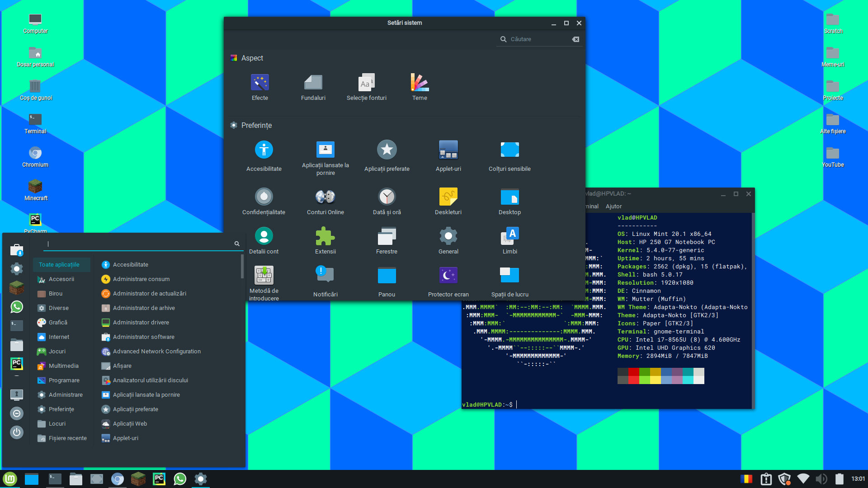Click the red color swatch in terminal
868x488 pixels.
[633, 372]
